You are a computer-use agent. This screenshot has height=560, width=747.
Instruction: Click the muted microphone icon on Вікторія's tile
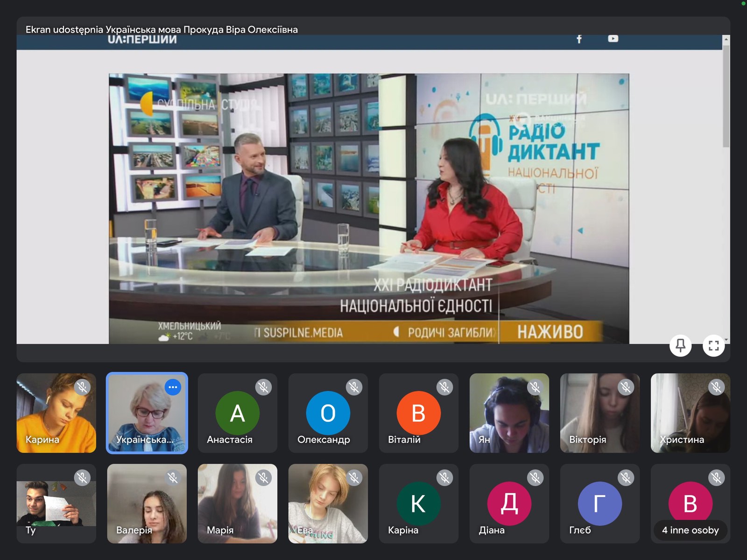click(x=626, y=387)
